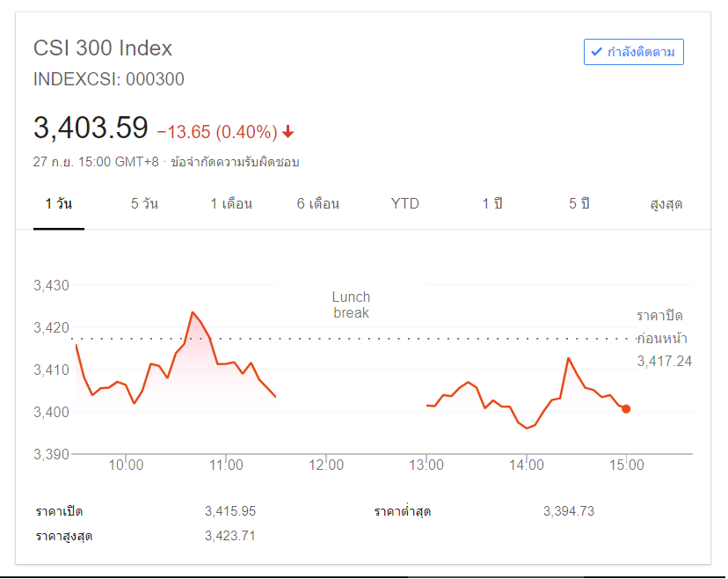Select the YTD tab

coord(405,204)
